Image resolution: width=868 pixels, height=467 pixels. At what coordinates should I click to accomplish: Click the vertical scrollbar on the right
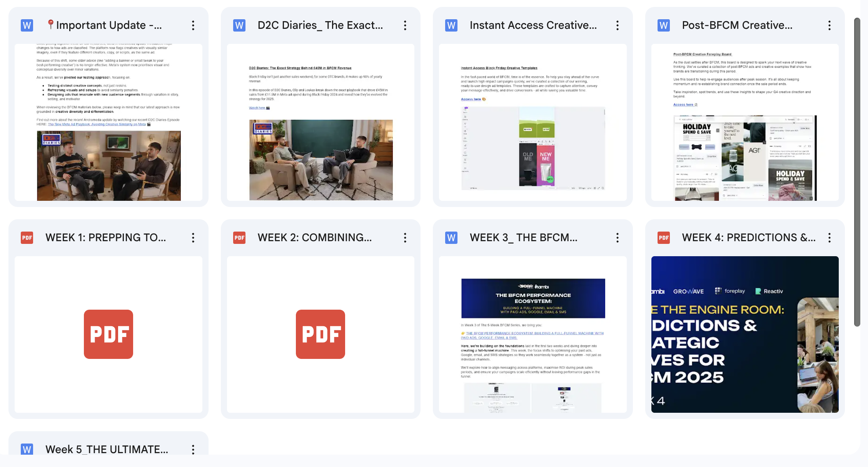pos(857,171)
